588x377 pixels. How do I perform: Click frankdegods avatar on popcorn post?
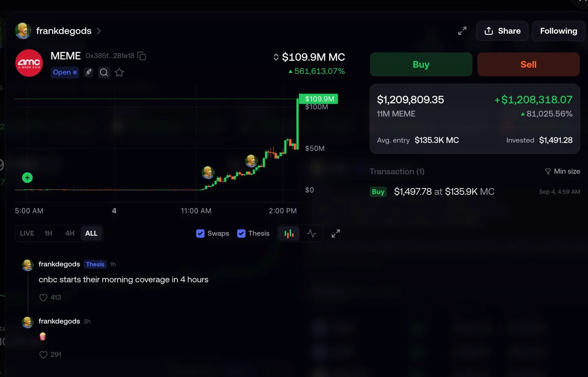27,322
